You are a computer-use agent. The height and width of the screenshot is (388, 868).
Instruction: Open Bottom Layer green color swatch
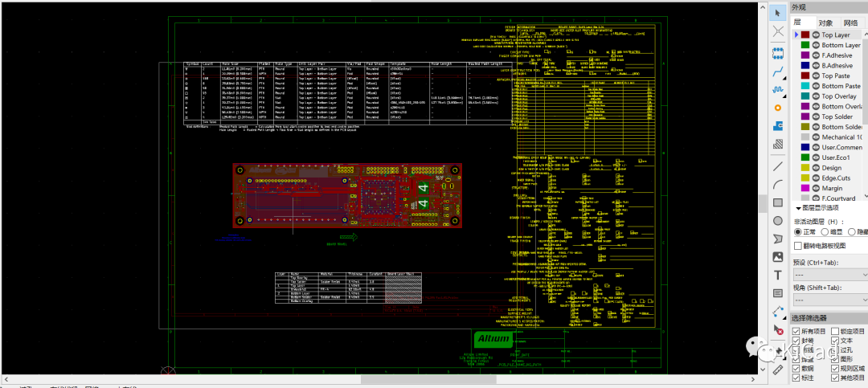click(805, 45)
